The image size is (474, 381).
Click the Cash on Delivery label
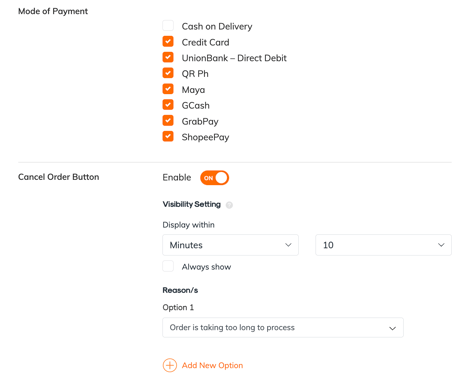(x=217, y=26)
